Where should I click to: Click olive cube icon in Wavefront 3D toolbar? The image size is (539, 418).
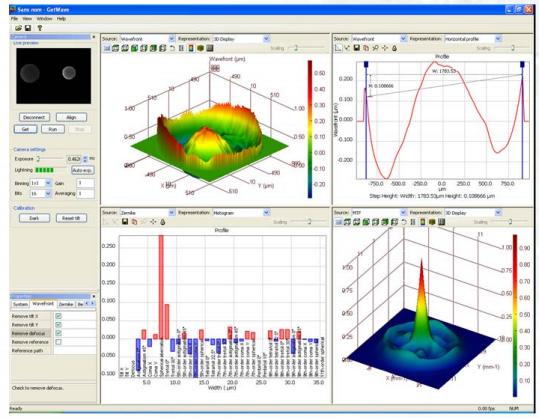point(200,48)
